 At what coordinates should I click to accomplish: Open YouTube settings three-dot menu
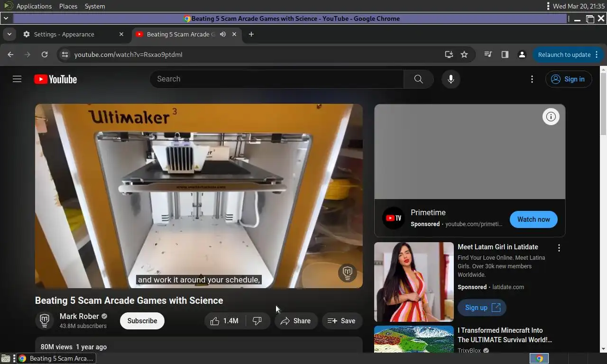tap(532, 79)
